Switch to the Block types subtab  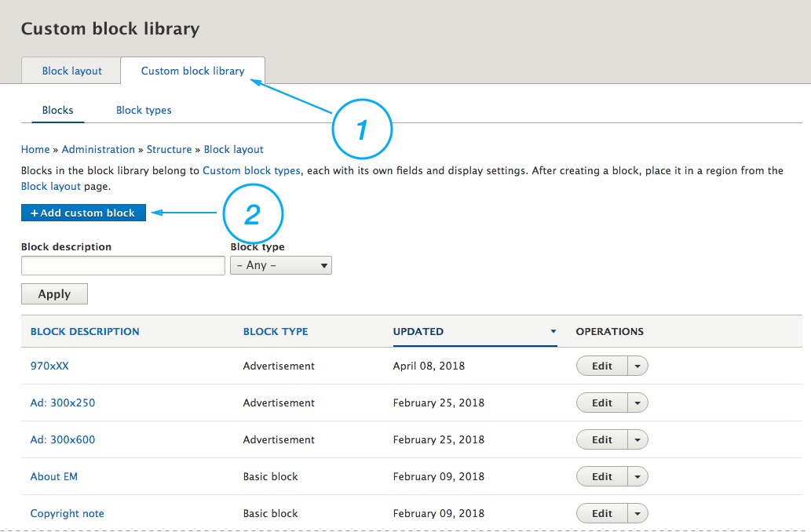[144, 110]
